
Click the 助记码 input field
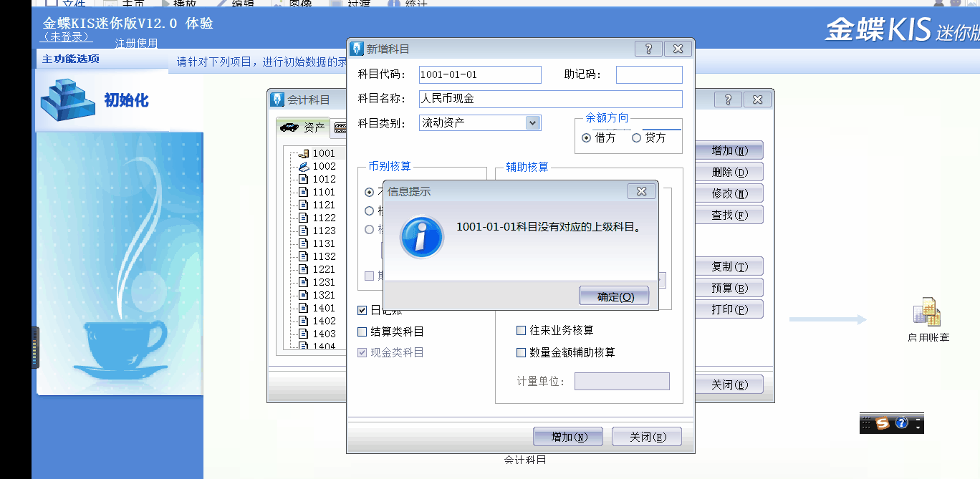(649, 74)
